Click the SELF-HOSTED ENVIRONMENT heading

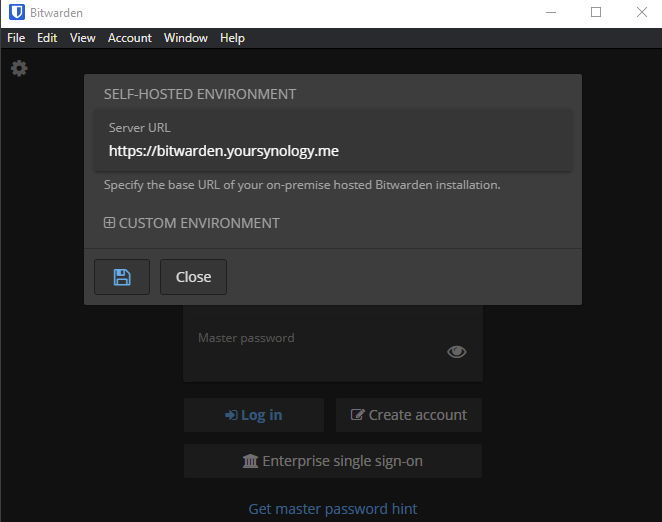[x=200, y=94]
